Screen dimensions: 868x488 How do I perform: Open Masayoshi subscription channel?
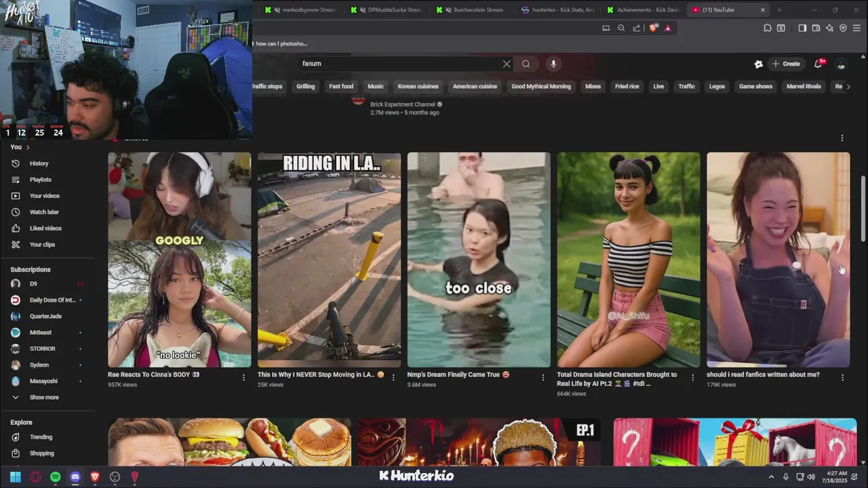tap(45, 382)
